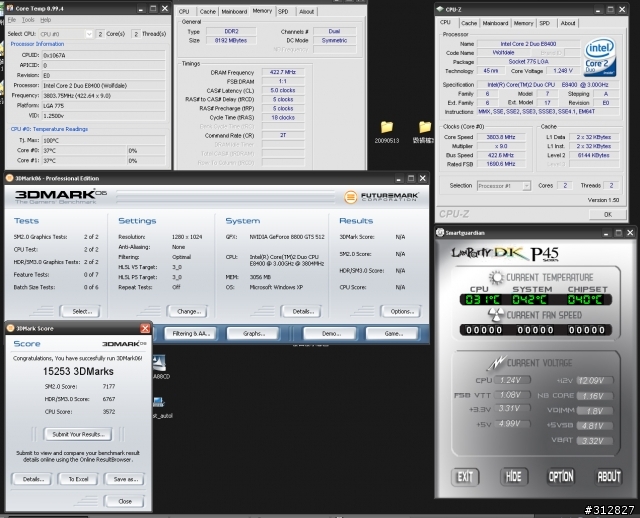This screenshot has width=640, height=518.
Task: Click the Core #0 temperature field
Action: [84, 150]
